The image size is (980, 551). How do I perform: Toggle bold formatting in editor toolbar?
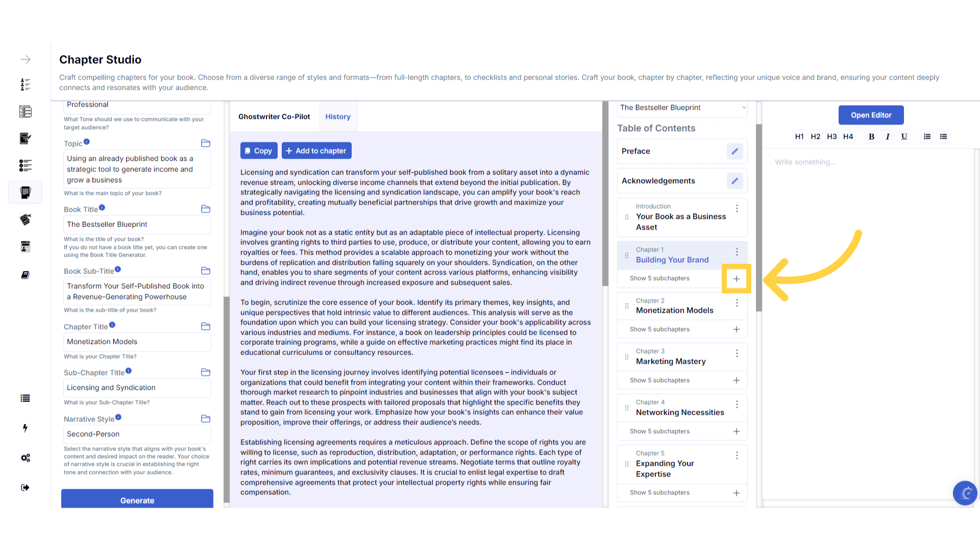click(x=872, y=137)
